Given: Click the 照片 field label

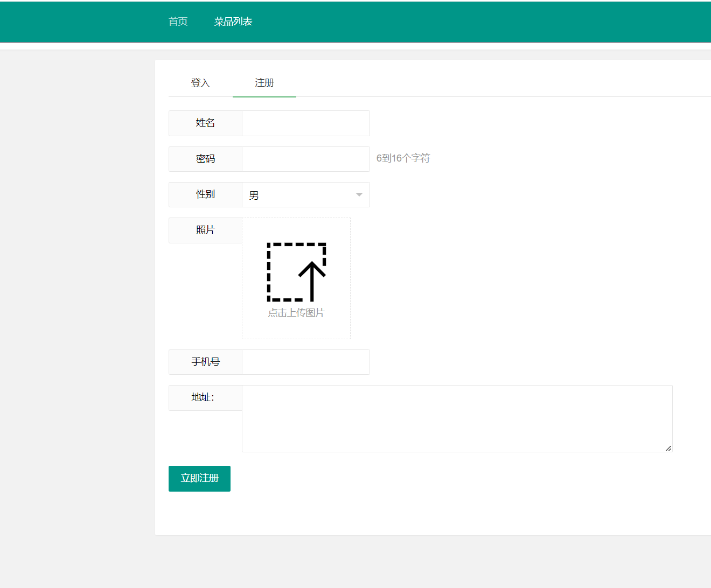Looking at the screenshot, I should (x=205, y=230).
